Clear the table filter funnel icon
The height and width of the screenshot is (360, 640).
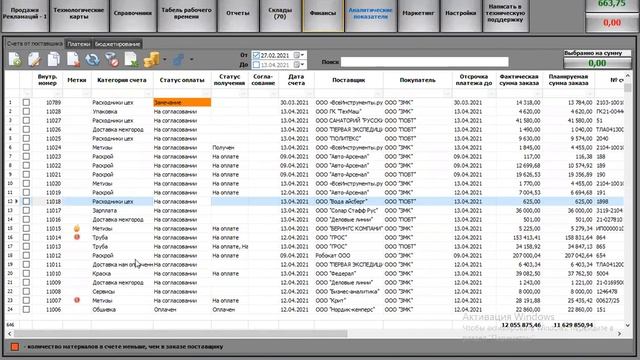pos(112,60)
